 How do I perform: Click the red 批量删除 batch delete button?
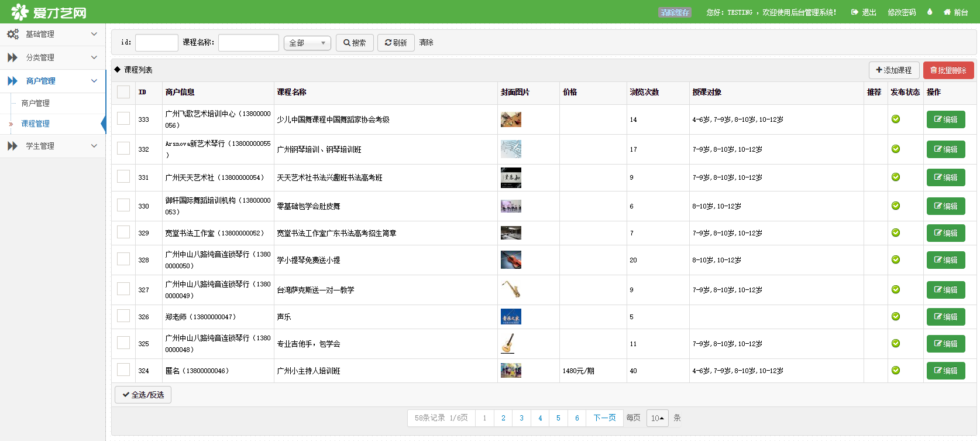[x=948, y=70]
